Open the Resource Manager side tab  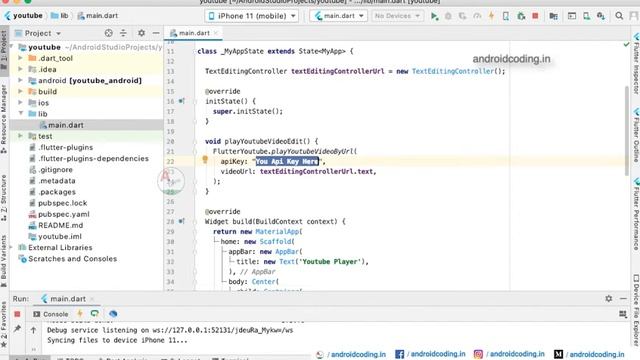pyautogui.click(x=4, y=118)
